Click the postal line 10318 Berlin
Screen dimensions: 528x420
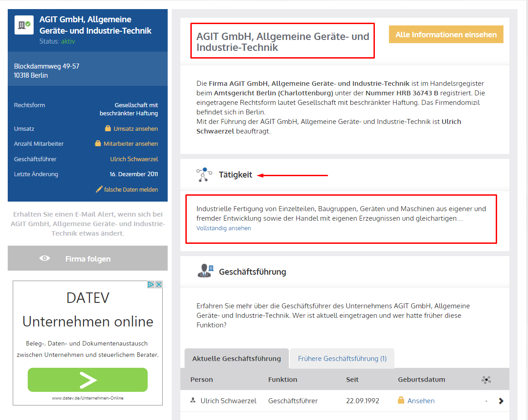tap(31, 75)
